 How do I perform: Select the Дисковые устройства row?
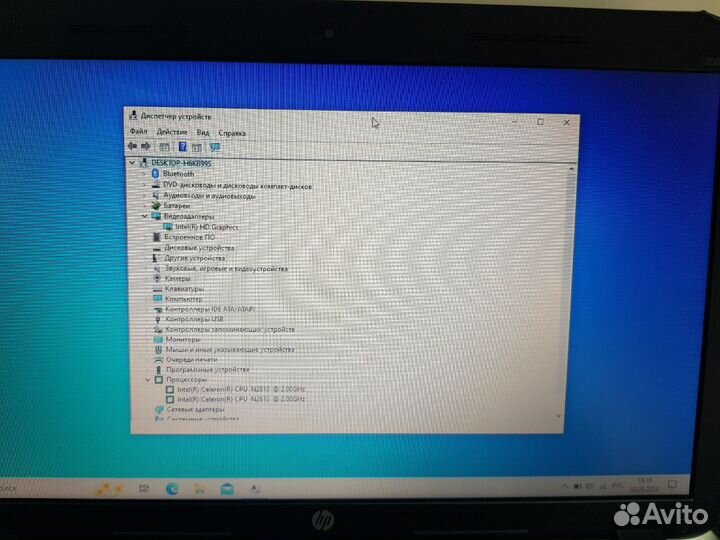point(194,248)
